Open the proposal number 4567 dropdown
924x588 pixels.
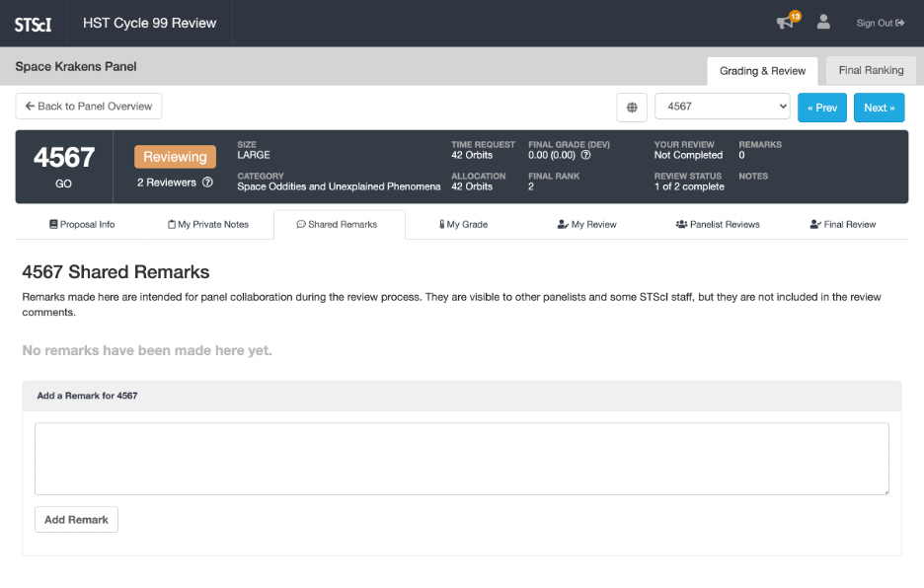pyautogui.click(x=722, y=107)
